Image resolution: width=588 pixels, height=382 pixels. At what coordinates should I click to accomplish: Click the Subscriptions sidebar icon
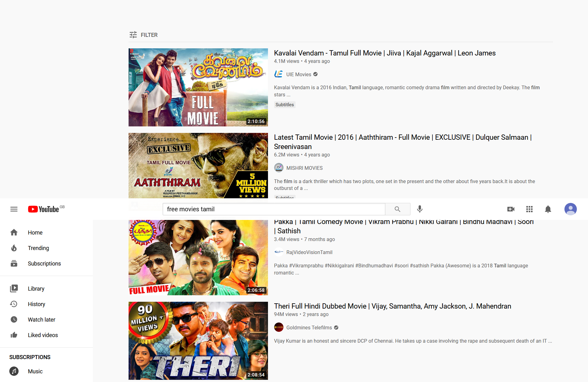point(14,263)
